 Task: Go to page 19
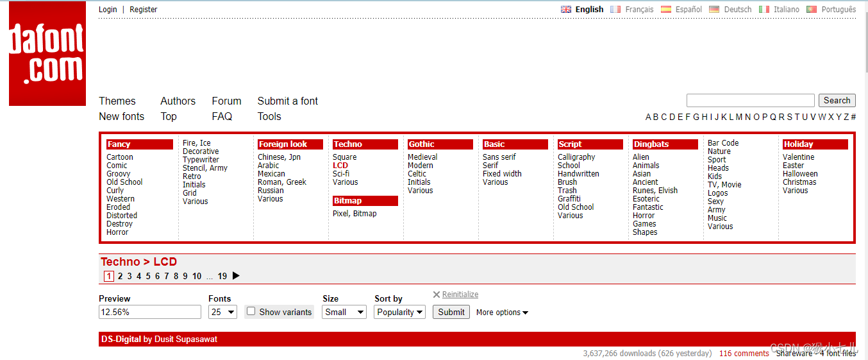tap(222, 276)
